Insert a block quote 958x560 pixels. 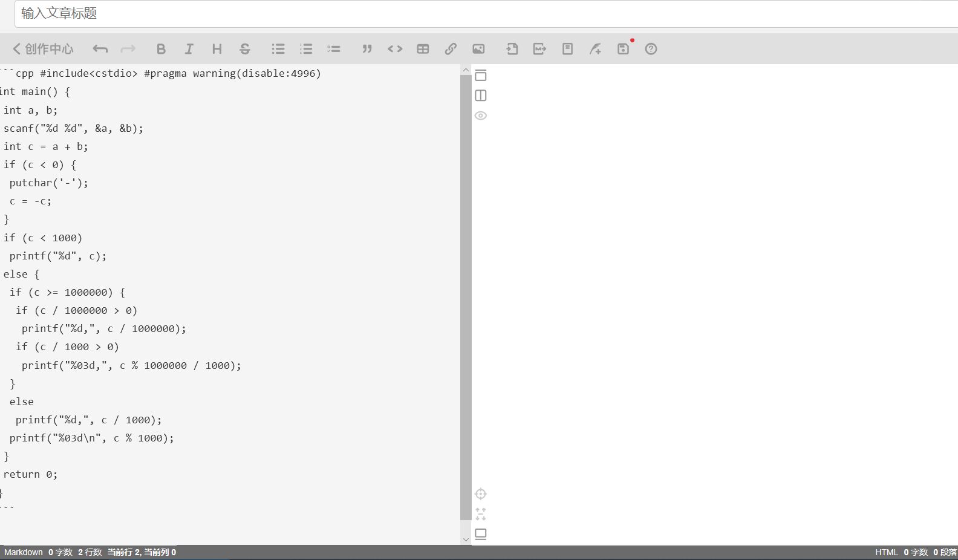coord(367,49)
